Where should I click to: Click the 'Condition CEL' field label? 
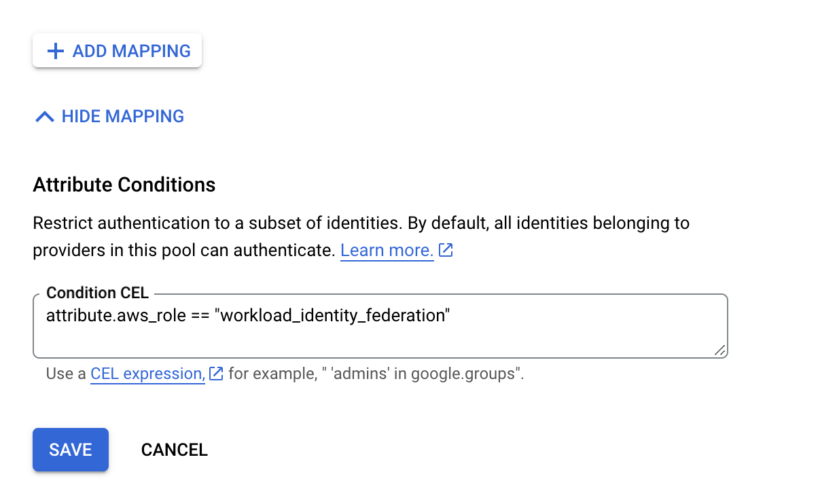pyautogui.click(x=97, y=293)
